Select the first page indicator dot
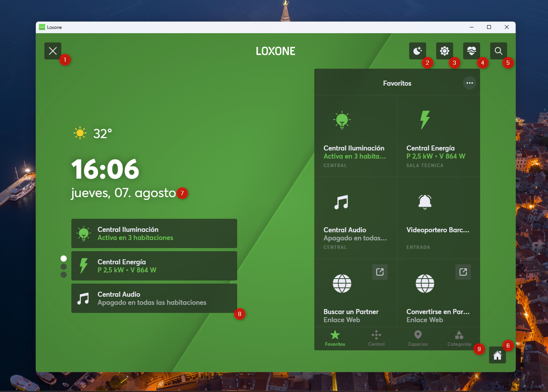The width and height of the screenshot is (548, 392). click(64, 259)
